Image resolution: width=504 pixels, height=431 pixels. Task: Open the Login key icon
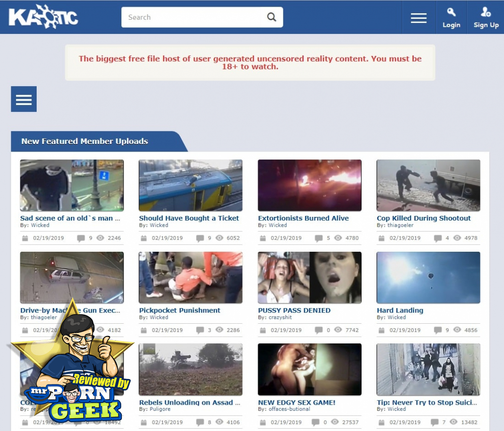pyautogui.click(x=451, y=13)
